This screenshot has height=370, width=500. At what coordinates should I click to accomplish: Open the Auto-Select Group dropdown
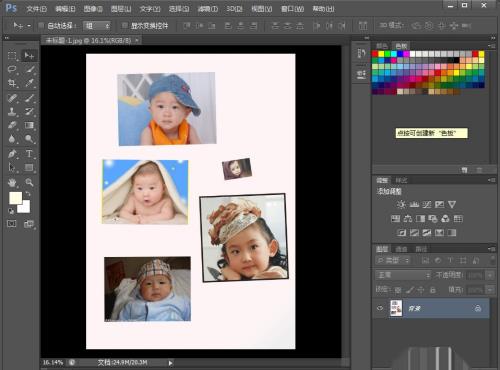click(97, 26)
